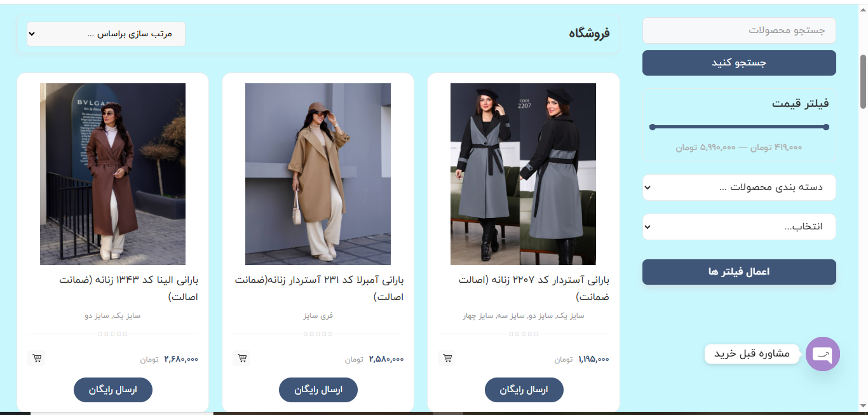Viewport: 868px width, 415px height.
Task: Click ارسال رایگان button under آمبرلا coat
Action: pos(318,390)
